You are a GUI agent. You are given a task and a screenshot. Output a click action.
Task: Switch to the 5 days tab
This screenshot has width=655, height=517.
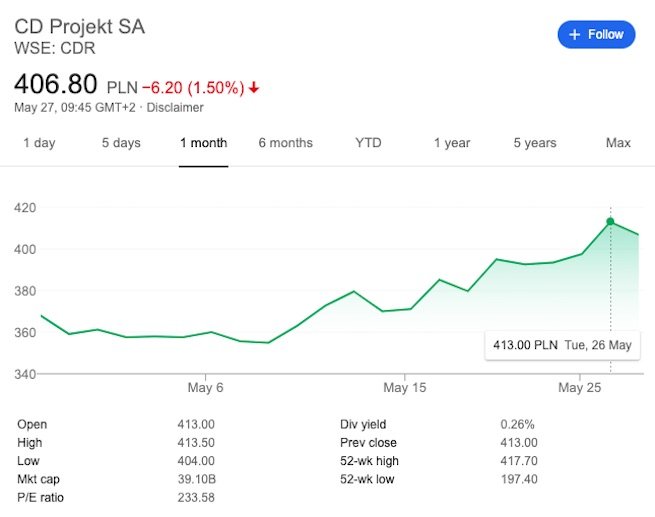[x=121, y=143]
